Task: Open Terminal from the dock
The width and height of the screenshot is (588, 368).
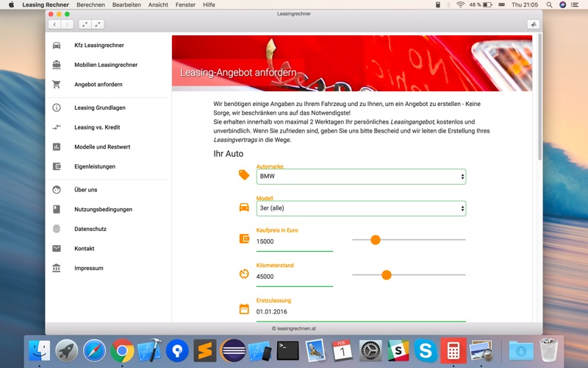Action: (x=287, y=351)
